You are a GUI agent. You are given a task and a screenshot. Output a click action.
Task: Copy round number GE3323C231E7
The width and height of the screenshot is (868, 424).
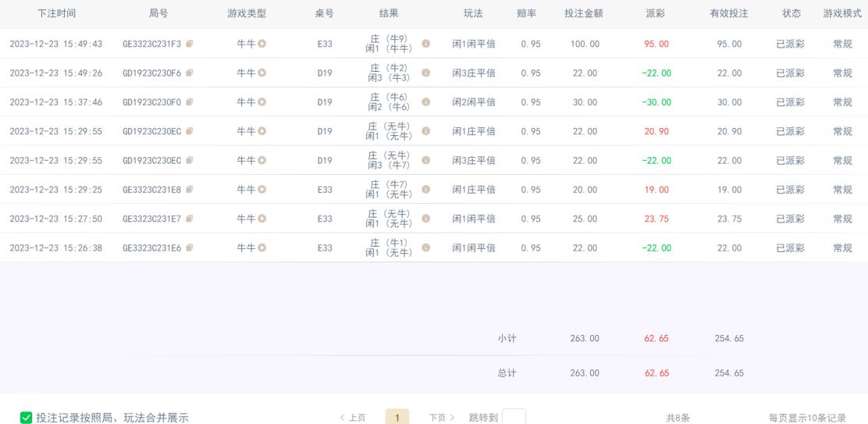coord(190,218)
